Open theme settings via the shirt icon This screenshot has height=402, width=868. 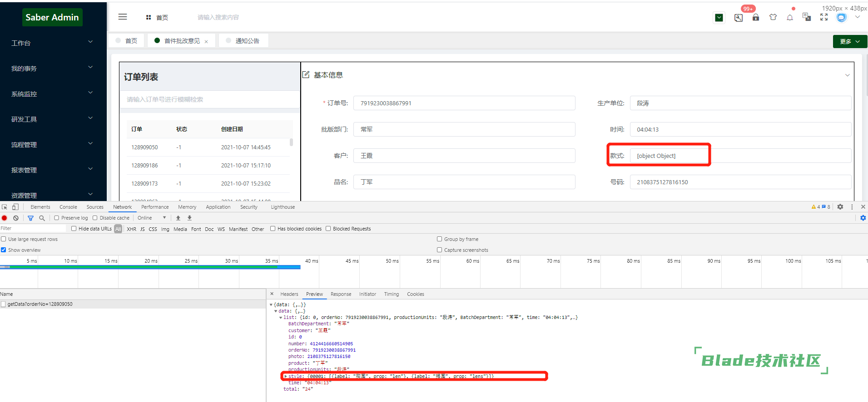click(x=773, y=17)
